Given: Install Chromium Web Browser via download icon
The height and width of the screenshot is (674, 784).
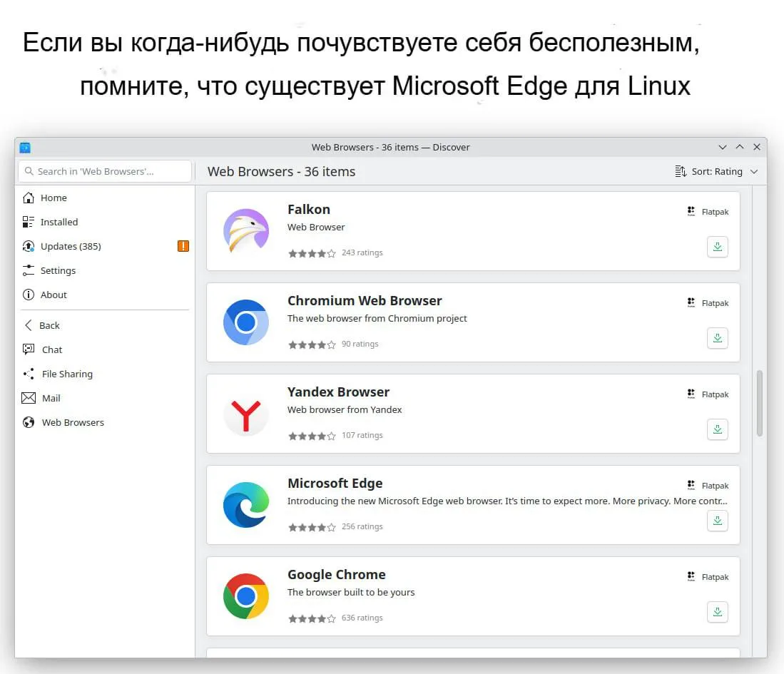Looking at the screenshot, I should pyautogui.click(x=717, y=338).
